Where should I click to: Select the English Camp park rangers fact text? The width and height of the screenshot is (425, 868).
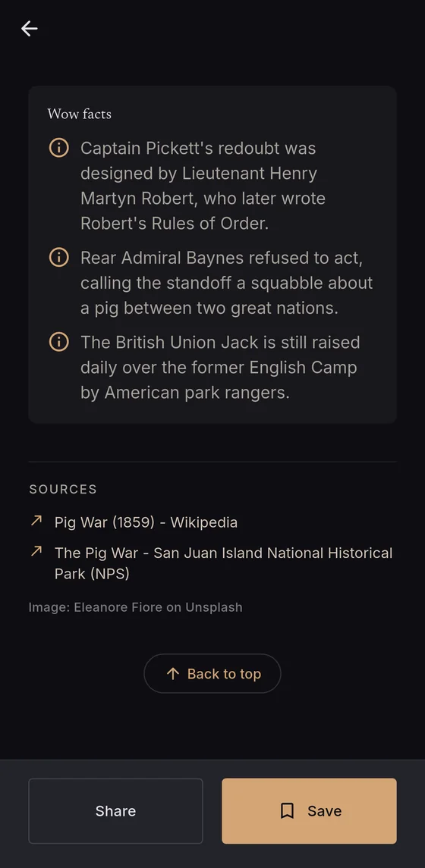tap(220, 368)
